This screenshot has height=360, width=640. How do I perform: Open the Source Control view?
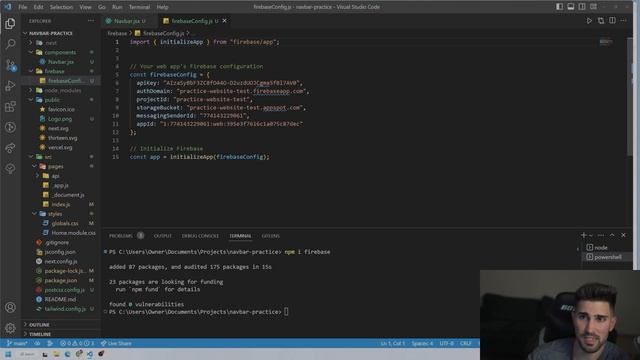tap(10, 65)
